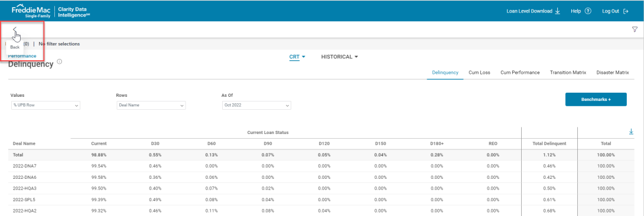
Task: Click the Loan Level Download arrow icon
Action: click(x=557, y=11)
